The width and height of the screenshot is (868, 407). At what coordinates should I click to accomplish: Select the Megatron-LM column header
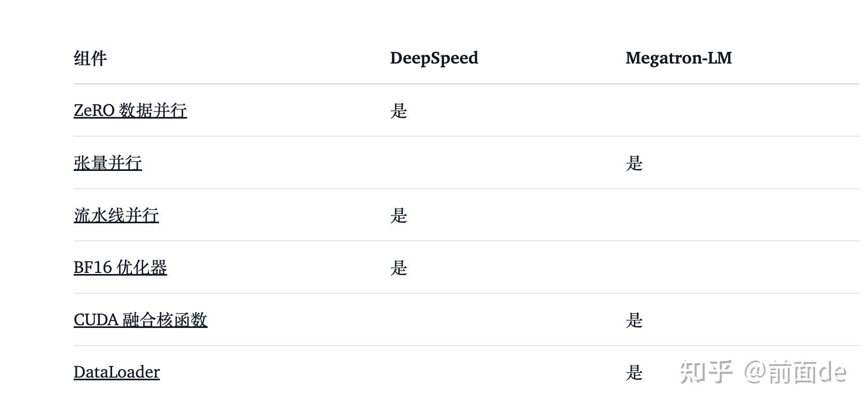[x=678, y=58]
